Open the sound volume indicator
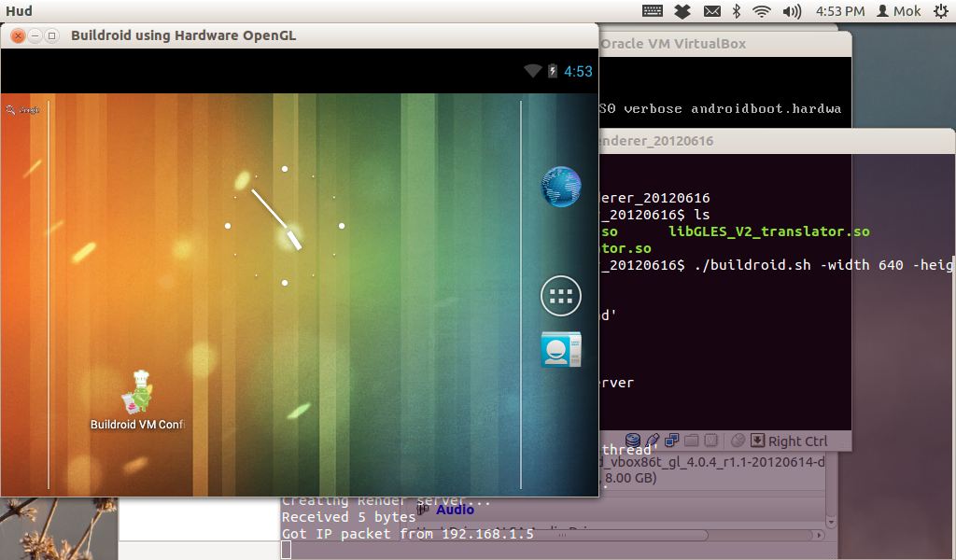956x560 pixels. point(792,11)
